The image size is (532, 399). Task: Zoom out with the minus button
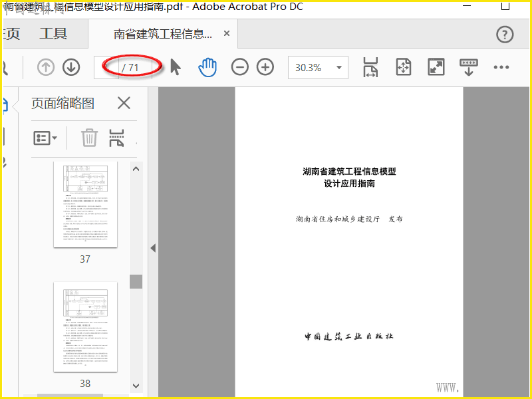(240, 67)
